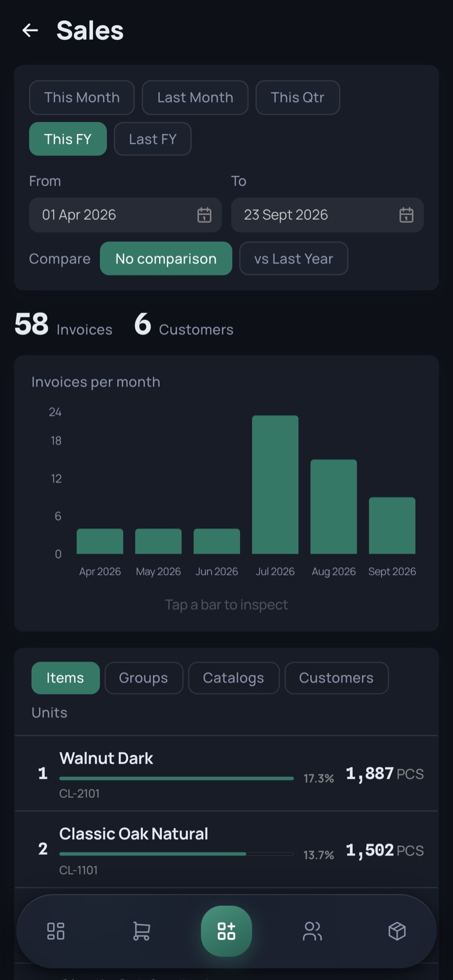
Task: Tap the highlighted center add-widget navigation button
Action: [226, 931]
